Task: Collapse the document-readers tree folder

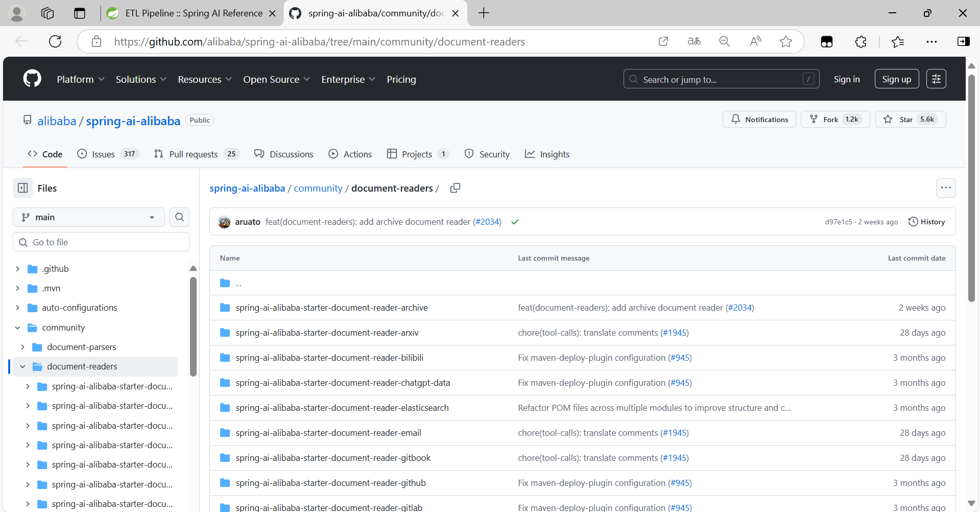Action: pos(22,366)
